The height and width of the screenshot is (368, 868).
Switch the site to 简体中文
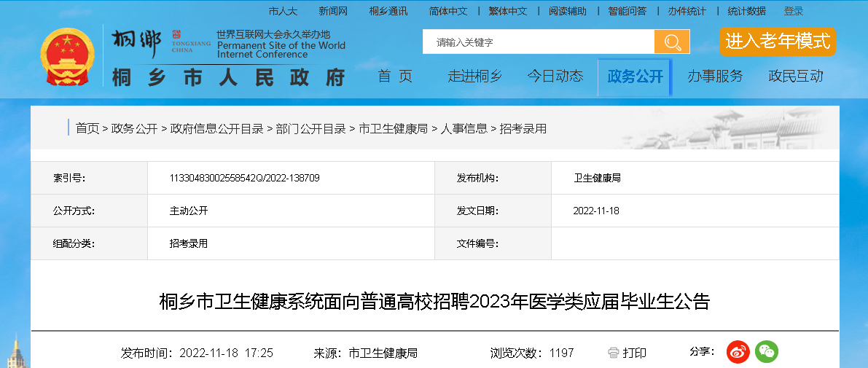(x=448, y=11)
